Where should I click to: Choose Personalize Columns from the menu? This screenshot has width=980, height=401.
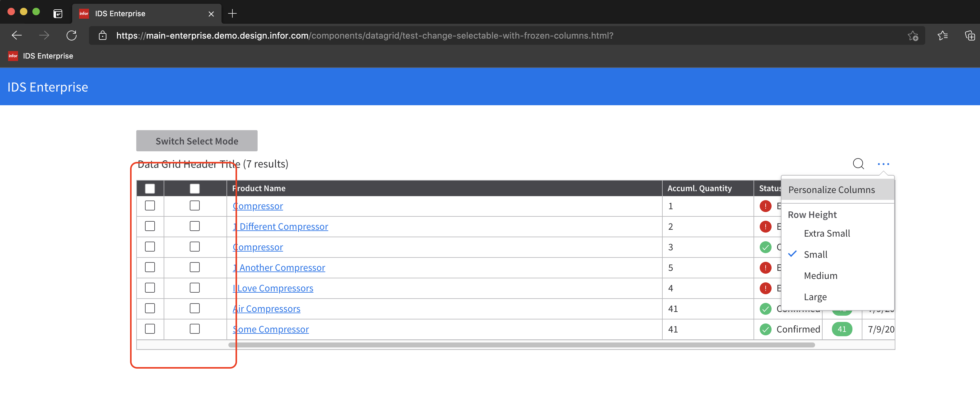coord(831,190)
